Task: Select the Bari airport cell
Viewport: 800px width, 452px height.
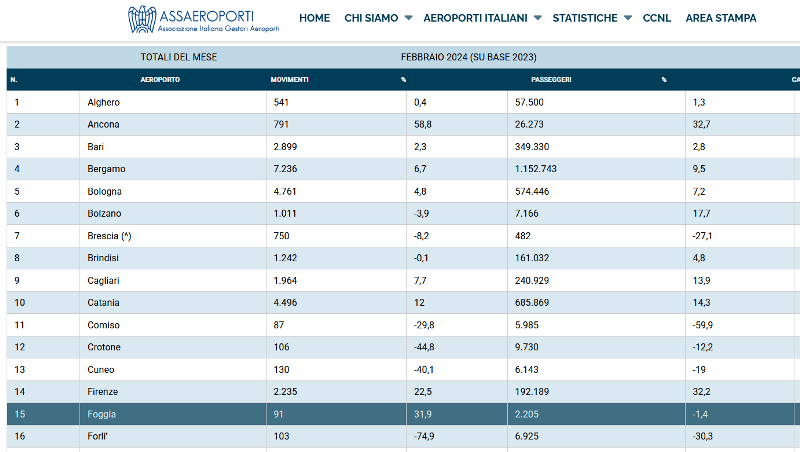Action: click(173, 147)
